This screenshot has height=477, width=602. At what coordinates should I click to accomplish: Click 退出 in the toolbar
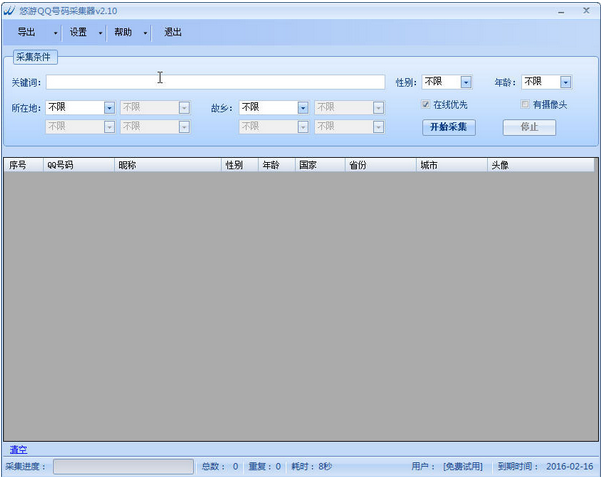point(173,32)
